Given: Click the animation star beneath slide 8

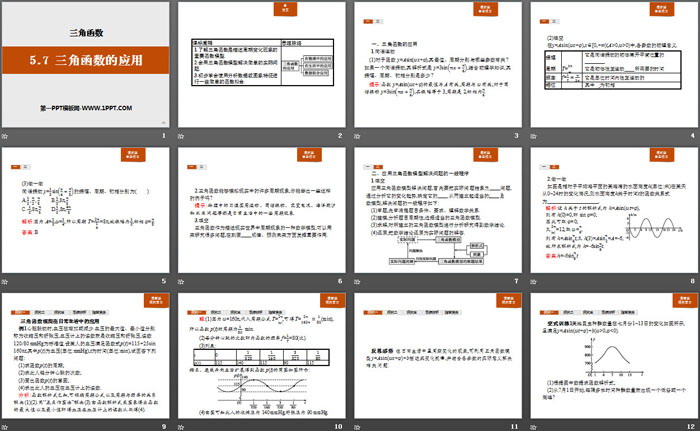Looking at the screenshot, I should [x=533, y=282].
